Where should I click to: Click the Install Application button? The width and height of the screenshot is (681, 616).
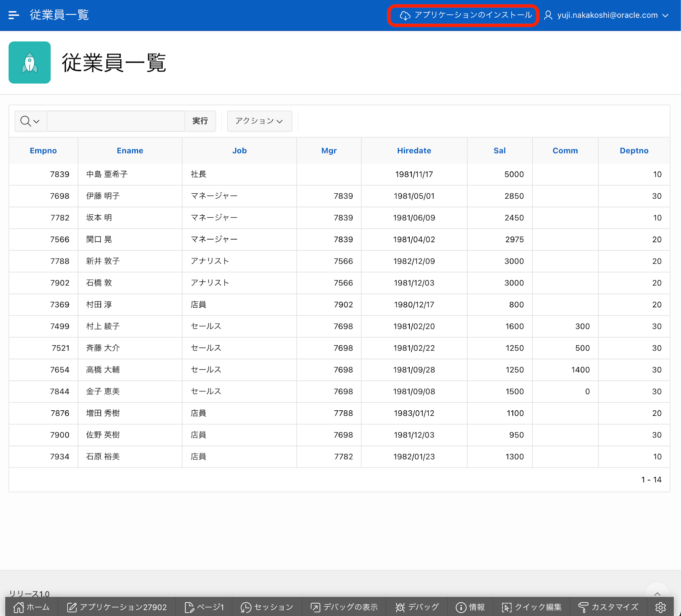click(x=466, y=15)
